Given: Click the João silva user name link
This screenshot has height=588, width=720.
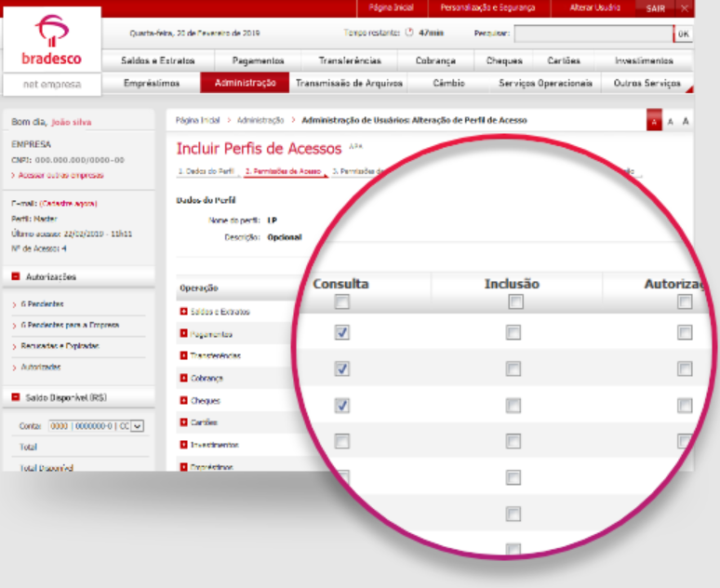Looking at the screenshot, I should click(72, 122).
